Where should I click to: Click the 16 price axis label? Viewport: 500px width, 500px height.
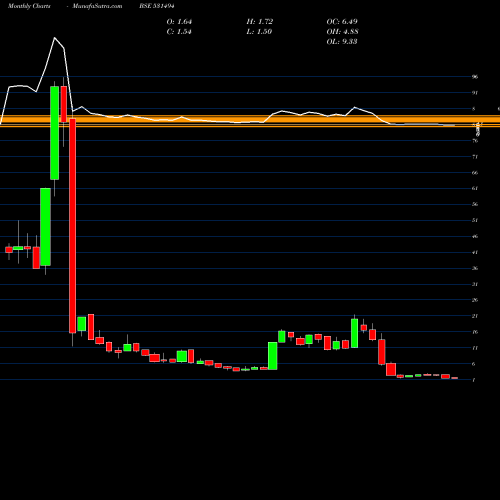tap(475, 332)
